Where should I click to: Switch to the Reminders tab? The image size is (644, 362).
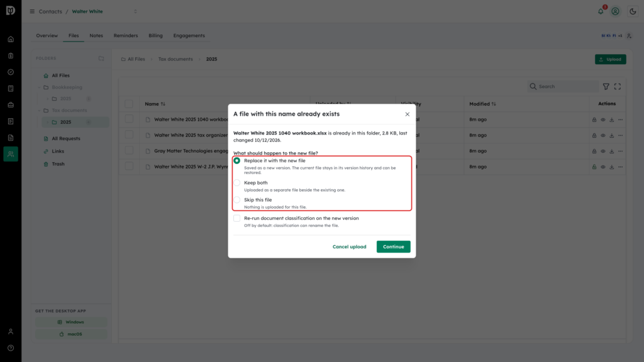coord(126,36)
